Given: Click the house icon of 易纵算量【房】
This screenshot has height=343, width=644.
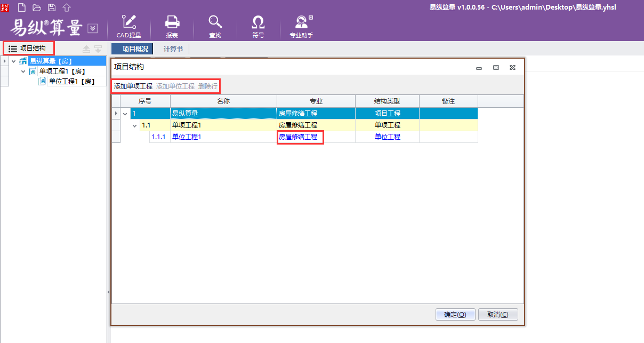Looking at the screenshot, I should click(x=23, y=61).
